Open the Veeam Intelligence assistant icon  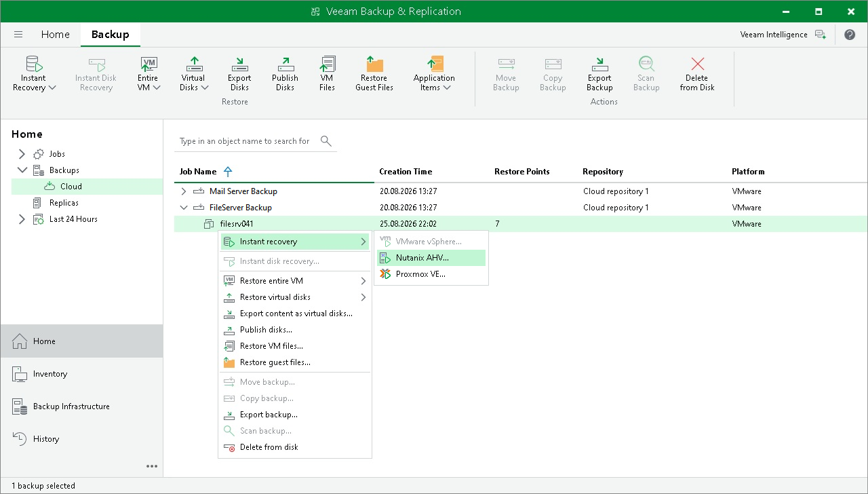tap(821, 35)
